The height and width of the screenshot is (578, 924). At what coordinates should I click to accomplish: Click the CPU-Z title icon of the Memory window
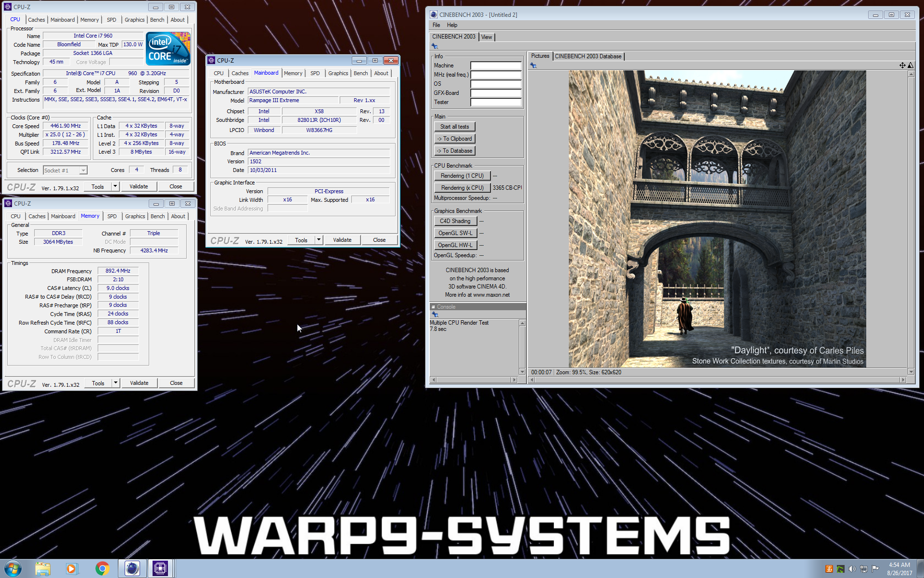[x=8, y=203]
